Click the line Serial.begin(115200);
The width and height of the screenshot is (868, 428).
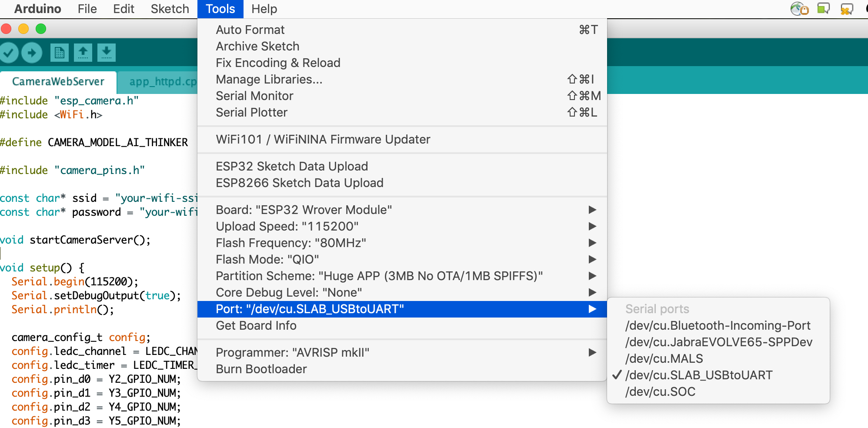[x=75, y=282]
